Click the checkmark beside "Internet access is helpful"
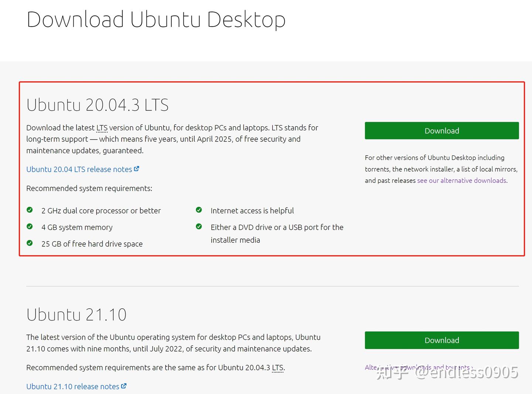This screenshot has width=532, height=394. pyautogui.click(x=199, y=210)
